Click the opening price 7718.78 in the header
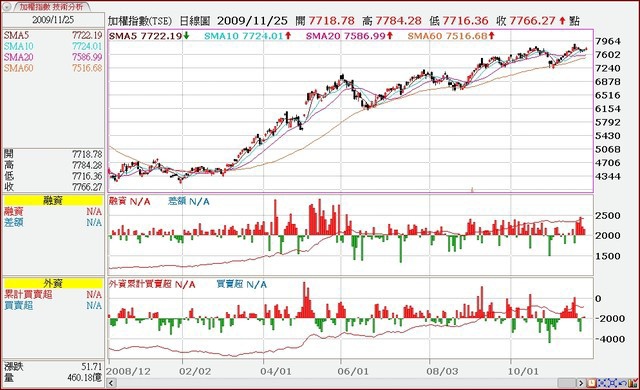Viewport: 640px width, 390px height. (331, 21)
